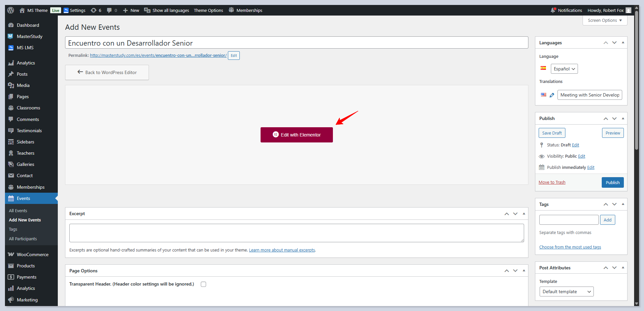Enable the Transparent Header checkbox

click(x=203, y=284)
